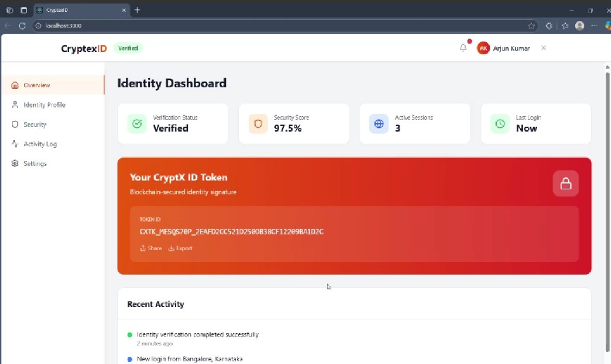Click the Identity Dashboard heading
The width and height of the screenshot is (611, 364).
point(172,83)
